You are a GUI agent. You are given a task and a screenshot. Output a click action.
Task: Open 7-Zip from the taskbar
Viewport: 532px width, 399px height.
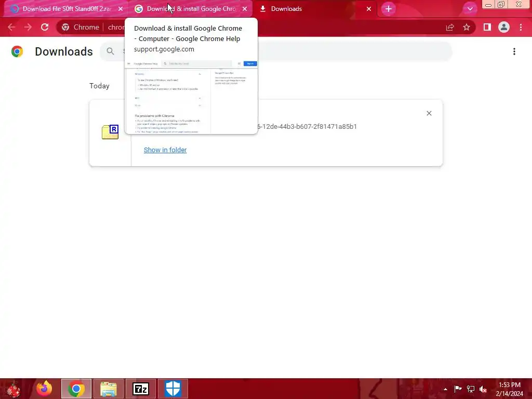click(x=141, y=389)
